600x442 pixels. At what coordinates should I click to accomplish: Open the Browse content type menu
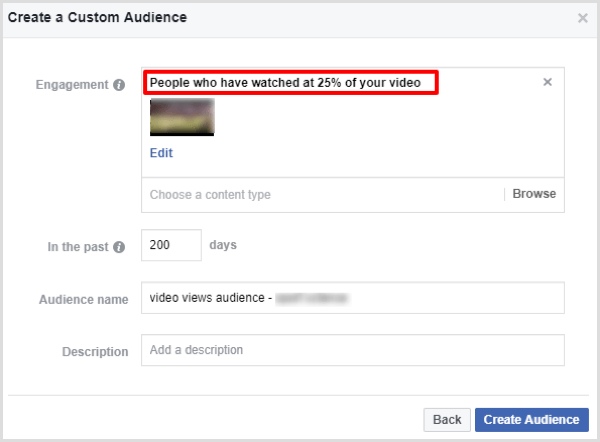click(x=534, y=194)
